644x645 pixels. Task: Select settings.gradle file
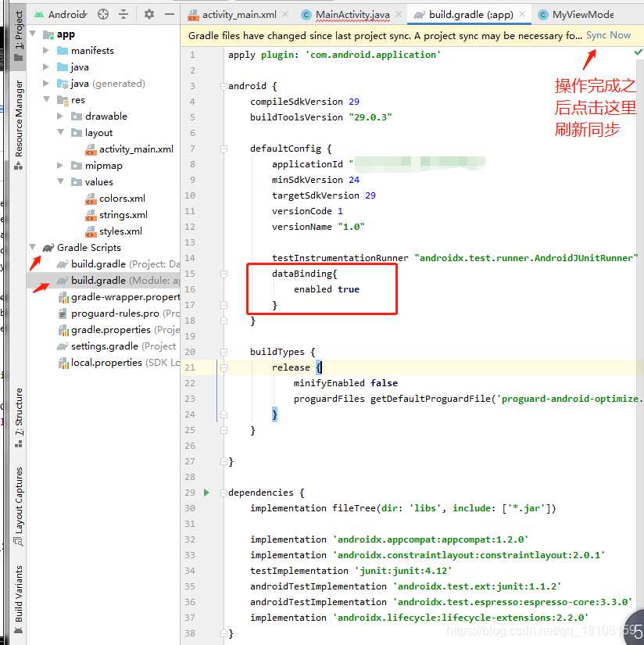[116, 346]
